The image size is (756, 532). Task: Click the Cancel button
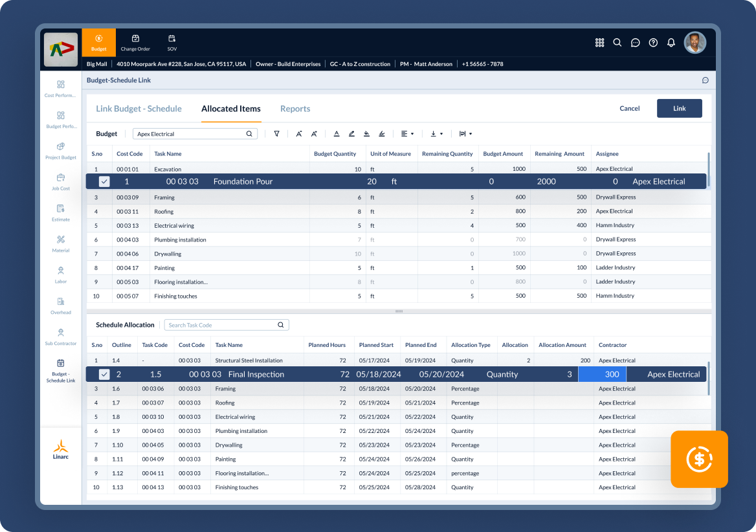(629, 109)
